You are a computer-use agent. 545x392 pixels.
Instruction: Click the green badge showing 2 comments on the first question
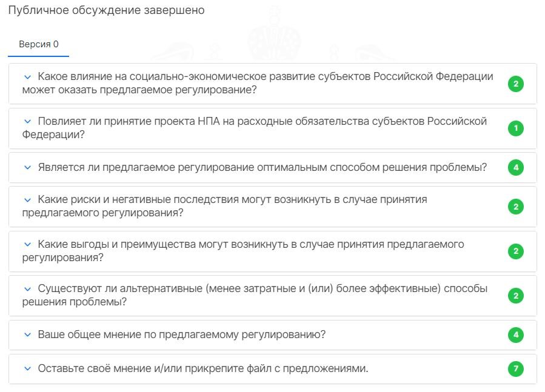click(515, 84)
